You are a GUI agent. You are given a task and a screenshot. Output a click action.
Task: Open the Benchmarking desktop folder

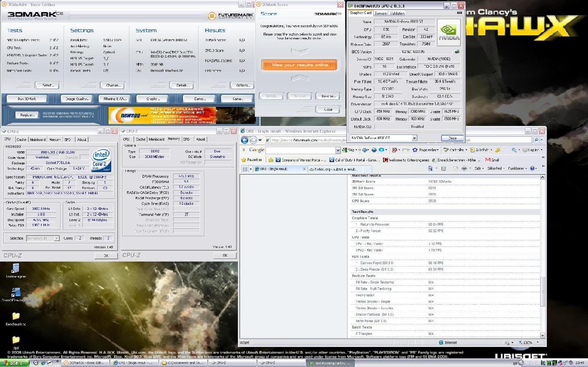pyautogui.click(x=16, y=319)
